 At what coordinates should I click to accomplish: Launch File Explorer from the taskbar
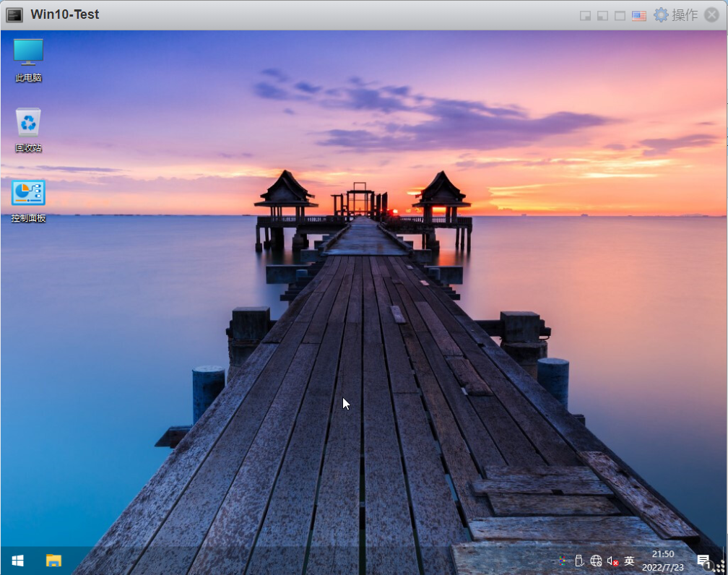(x=53, y=561)
